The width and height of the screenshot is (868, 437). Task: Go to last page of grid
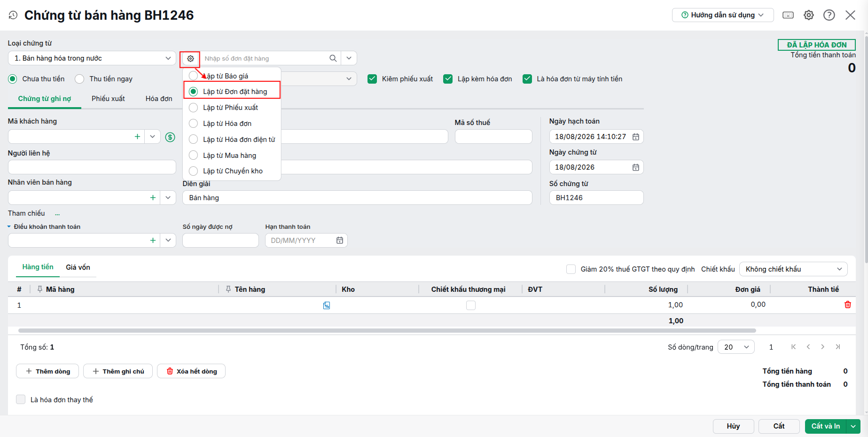tap(838, 347)
